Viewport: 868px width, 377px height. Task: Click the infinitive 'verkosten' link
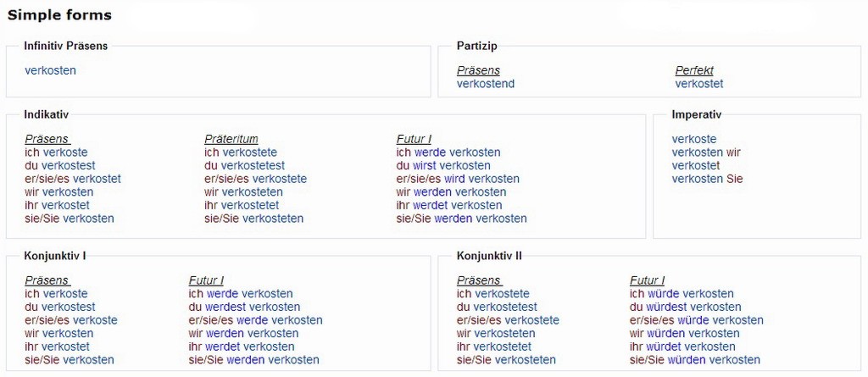pyautogui.click(x=51, y=70)
